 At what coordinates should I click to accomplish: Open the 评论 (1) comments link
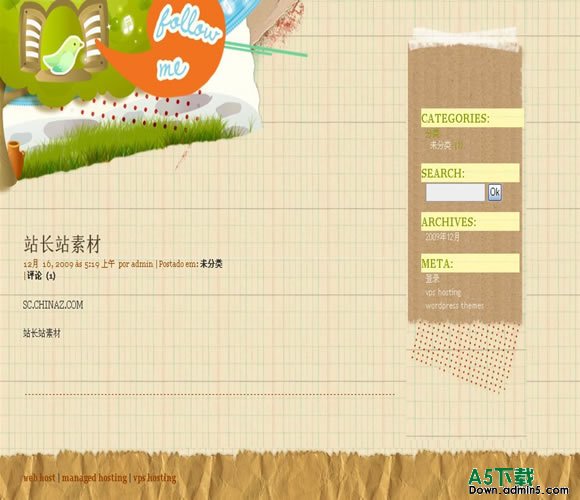[x=41, y=276]
